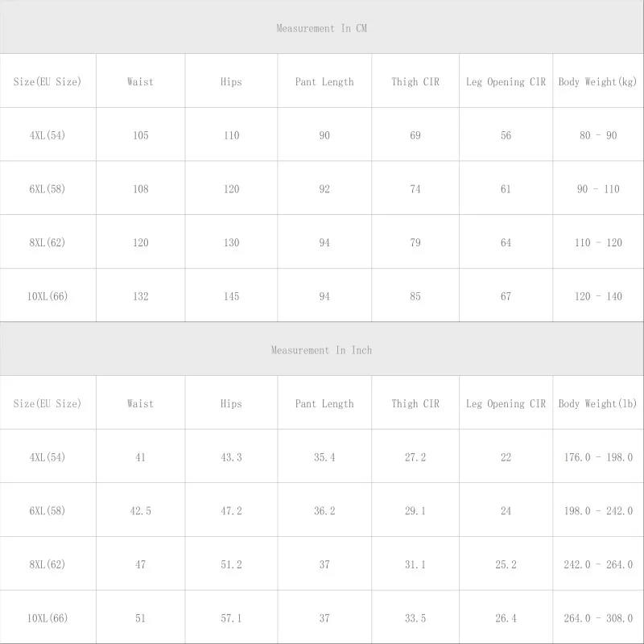Click the body weight "80 - 90" cell

point(598,135)
